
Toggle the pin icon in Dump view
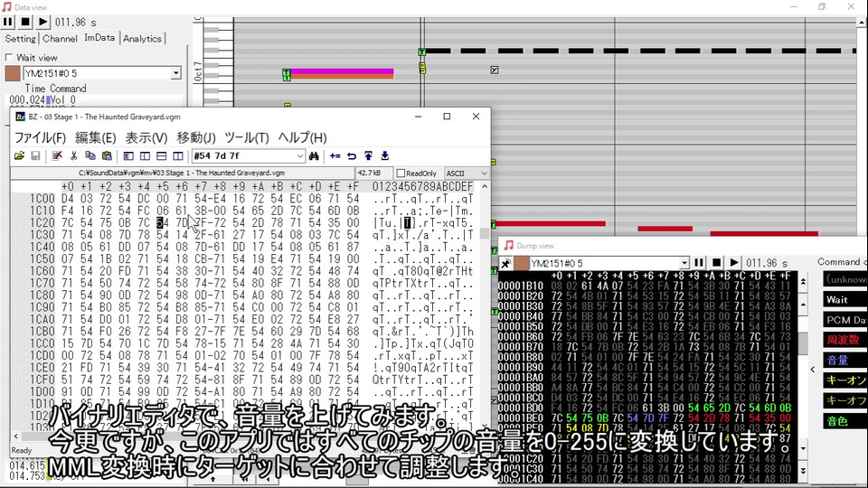(x=505, y=263)
